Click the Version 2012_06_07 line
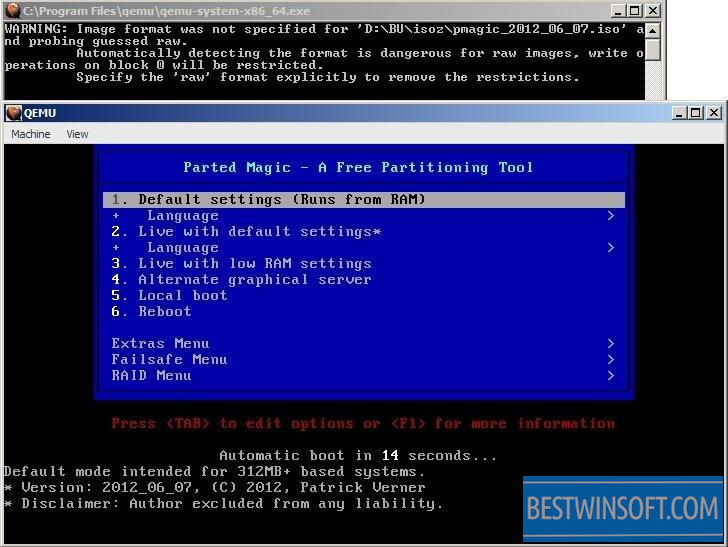 coord(214,488)
